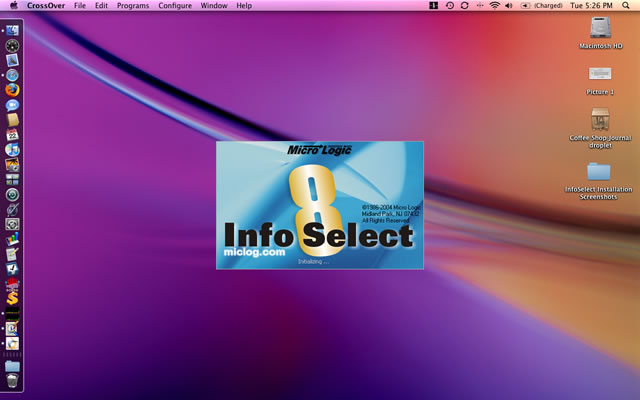The image size is (640, 400).
Task: Open the notepad with pencil dock icon
Action: (x=12, y=254)
